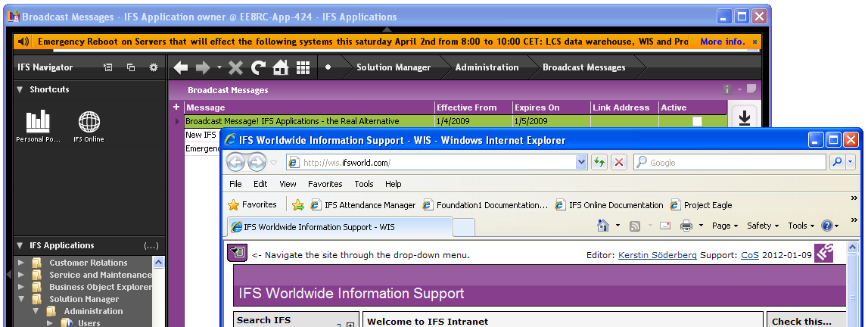This screenshot has width=868, height=327.
Task: Open the Help menu in Internet Explorer
Action: 393,184
